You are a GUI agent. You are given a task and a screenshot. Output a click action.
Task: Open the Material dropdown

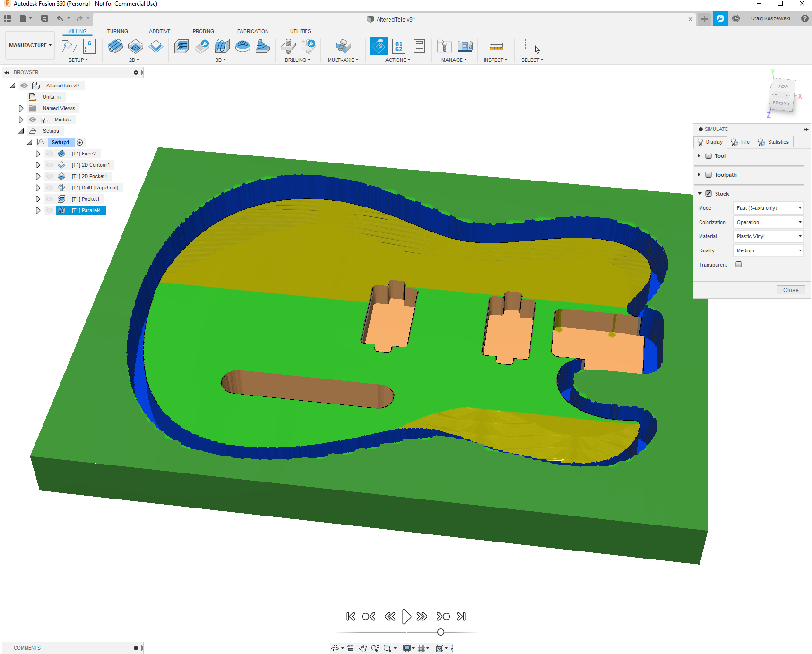tap(769, 236)
